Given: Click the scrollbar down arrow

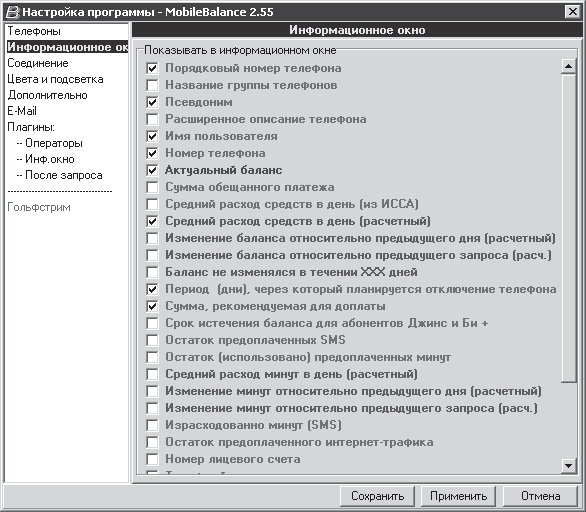Looking at the screenshot, I should 568,465.
